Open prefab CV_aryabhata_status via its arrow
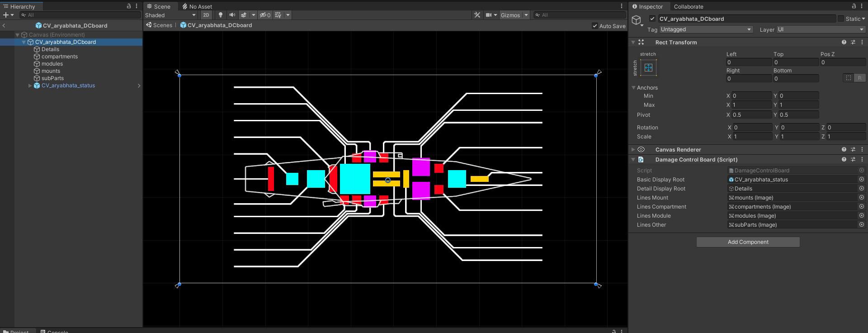This screenshot has width=868, height=333. point(139,86)
